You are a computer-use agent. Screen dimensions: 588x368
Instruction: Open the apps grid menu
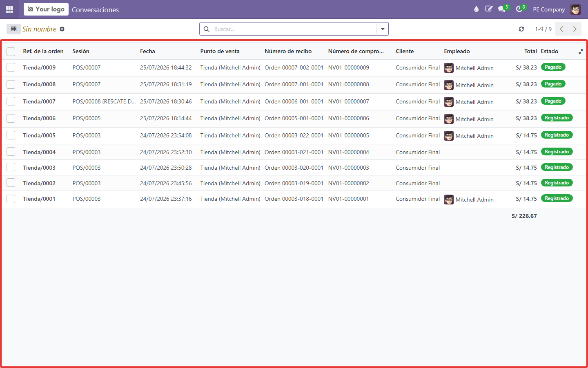[x=9, y=9]
